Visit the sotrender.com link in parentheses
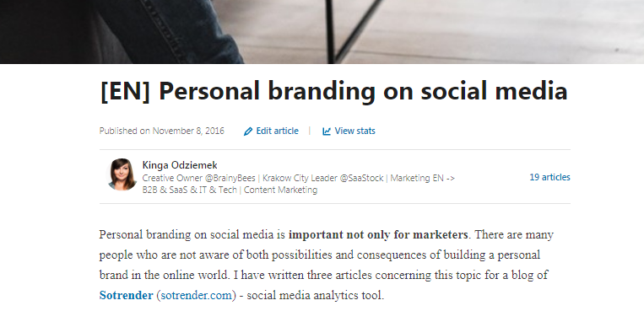644x311 pixels. click(197, 296)
